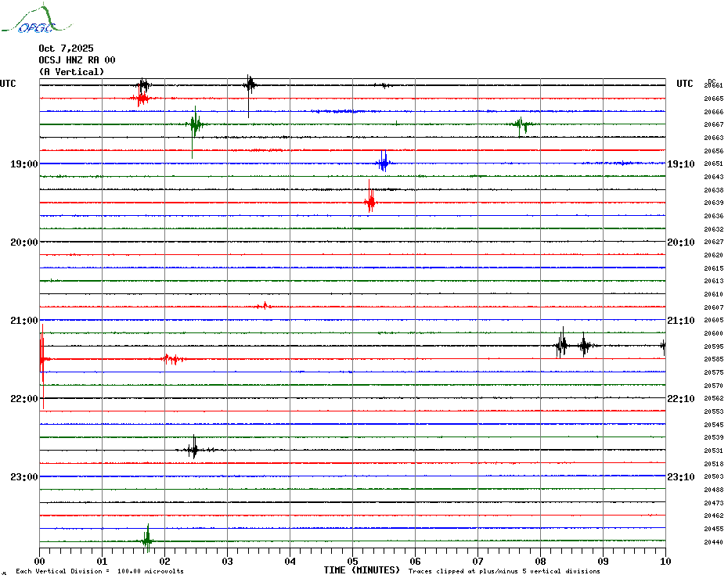Select the date text 'Oct 7,2025'
The width and height of the screenshot is (728, 582).
tap(66, 48)
